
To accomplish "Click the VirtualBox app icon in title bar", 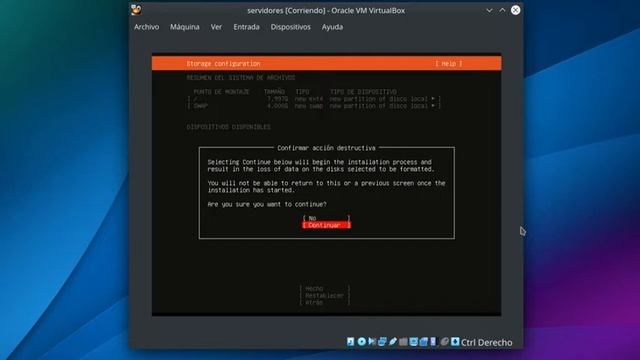I will tap(136, 10).
